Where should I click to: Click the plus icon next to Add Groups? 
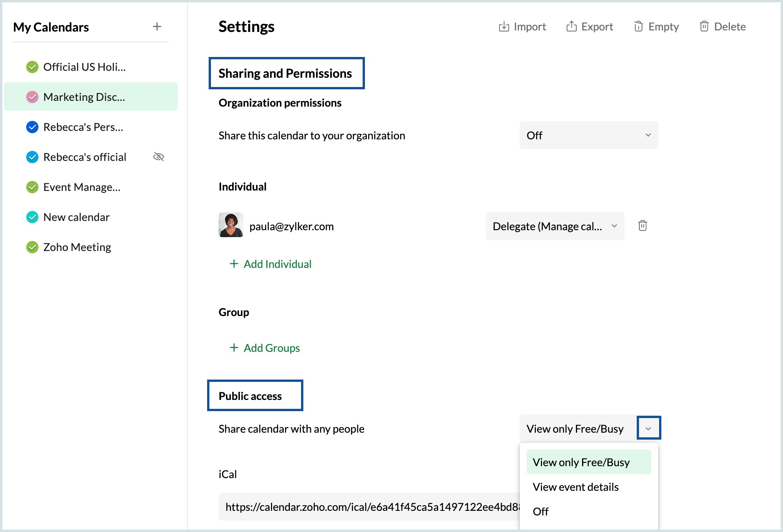click(234, 348)
